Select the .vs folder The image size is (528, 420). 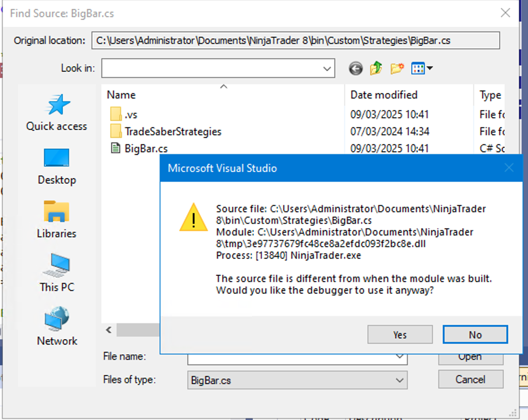click(124, 114)
